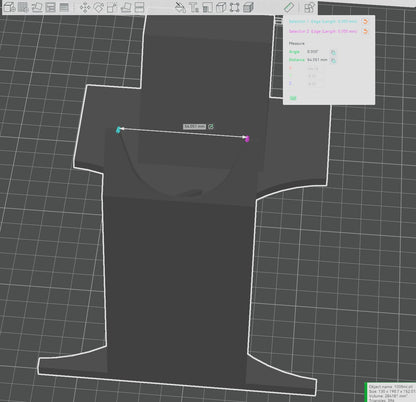This screenshot has width=416, height=402.
Task: Select the Cut tool
Action: [x=139, y=7]
